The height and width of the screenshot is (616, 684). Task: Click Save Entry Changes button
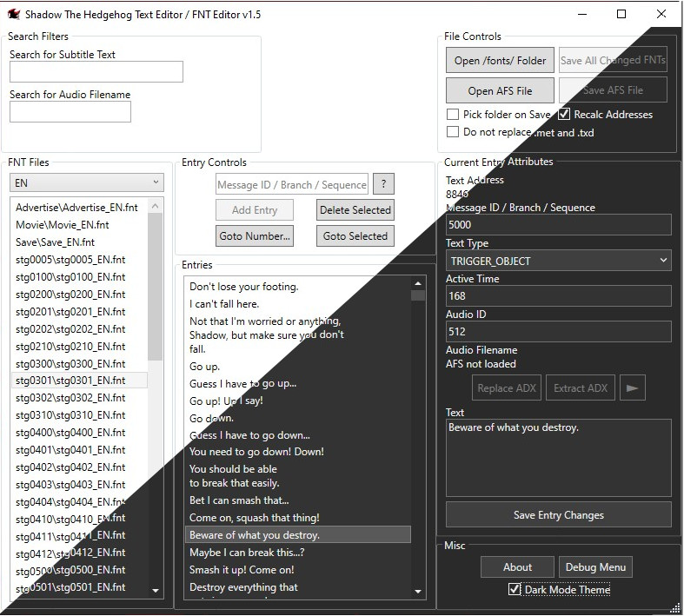coord(558,515)
